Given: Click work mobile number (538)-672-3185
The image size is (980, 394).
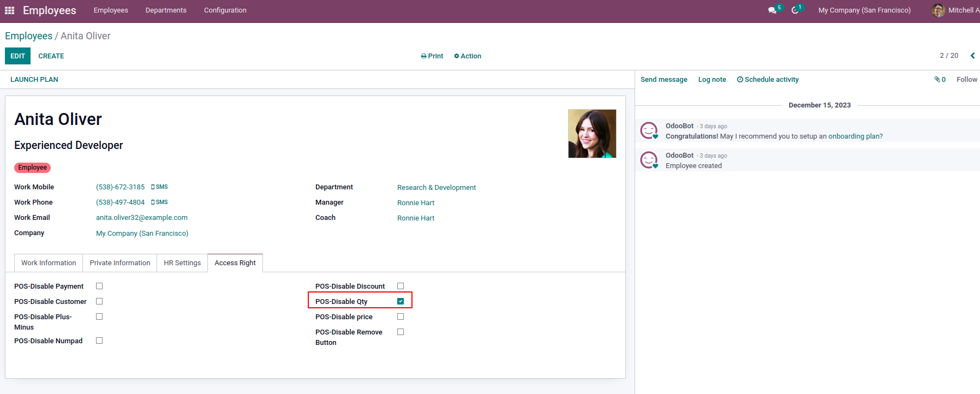Looking at the screenshot, I should 121,187.
